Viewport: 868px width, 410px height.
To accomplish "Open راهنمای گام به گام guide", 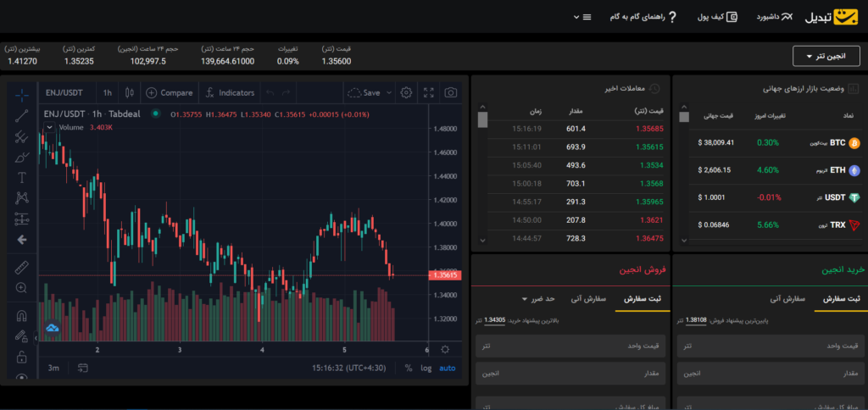I will pos(643,17).
